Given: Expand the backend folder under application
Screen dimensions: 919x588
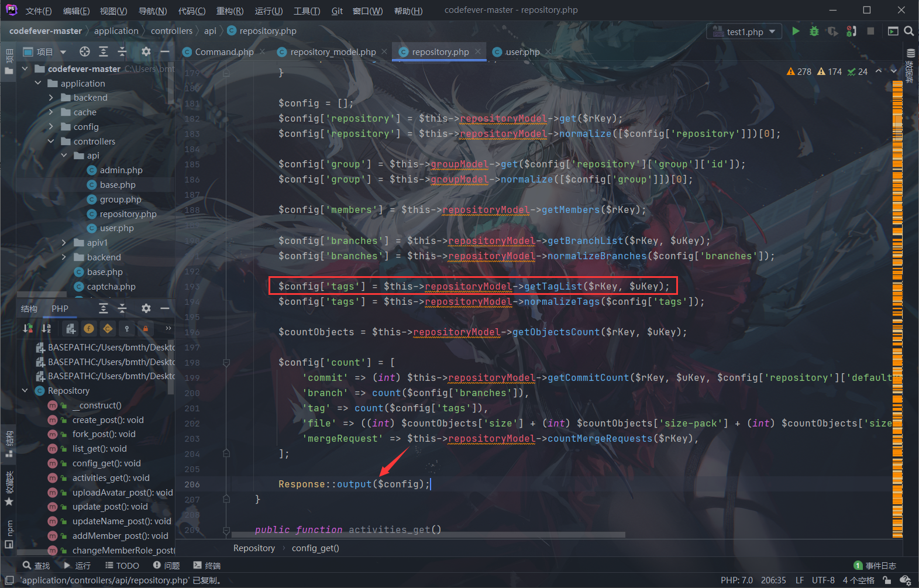Looking at the screenshot, I should [x=51, y=98].
